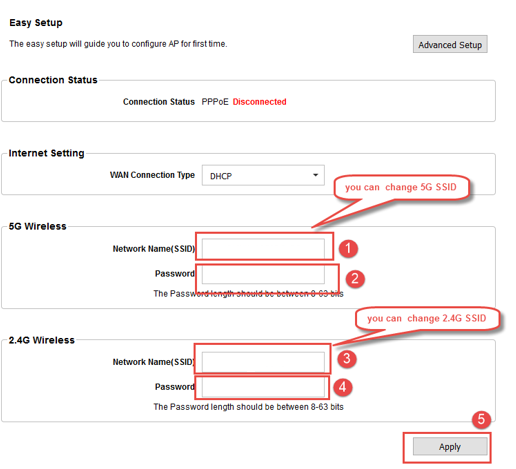Focus the 2.4G Network Name (SSID) field

[x=263, y=362]
